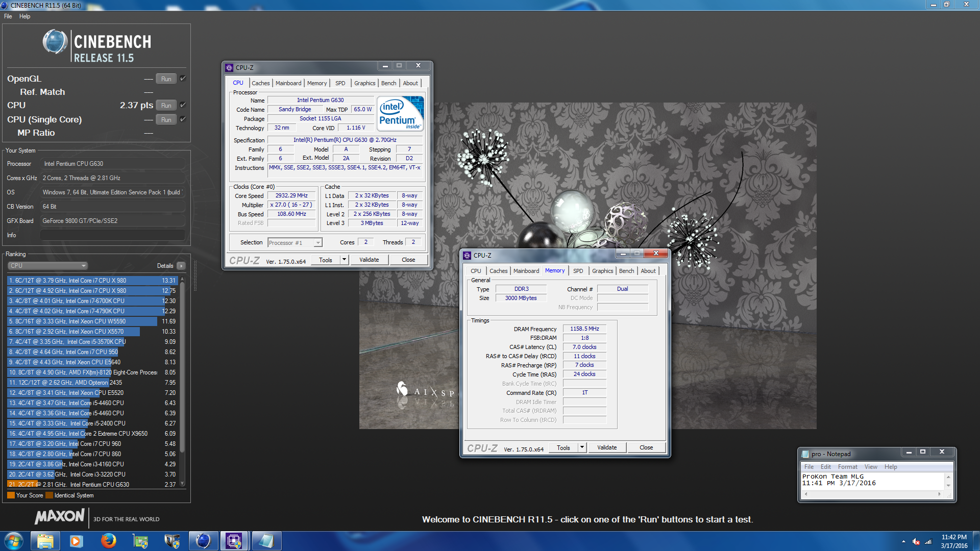Open Windows Media Player from taskbar
Viewport: 980px width, 551px height.
[x=76, y=541]
